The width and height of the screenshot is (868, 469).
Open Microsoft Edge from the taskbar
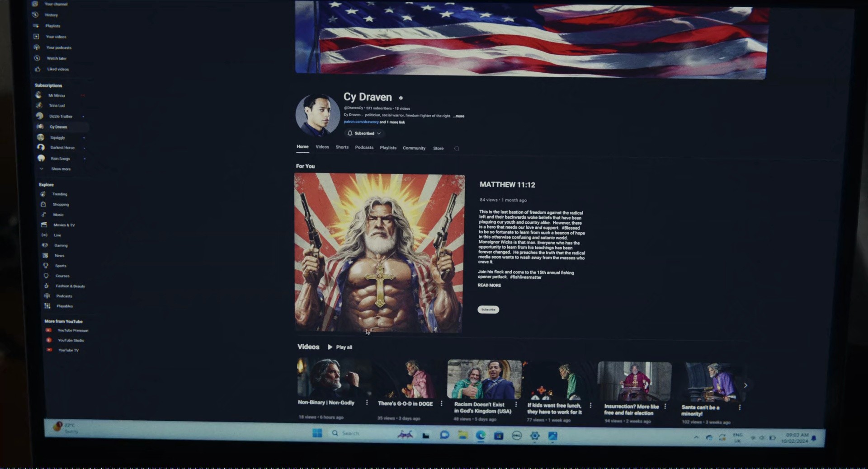pyautogui.click(x=481, y=435)
